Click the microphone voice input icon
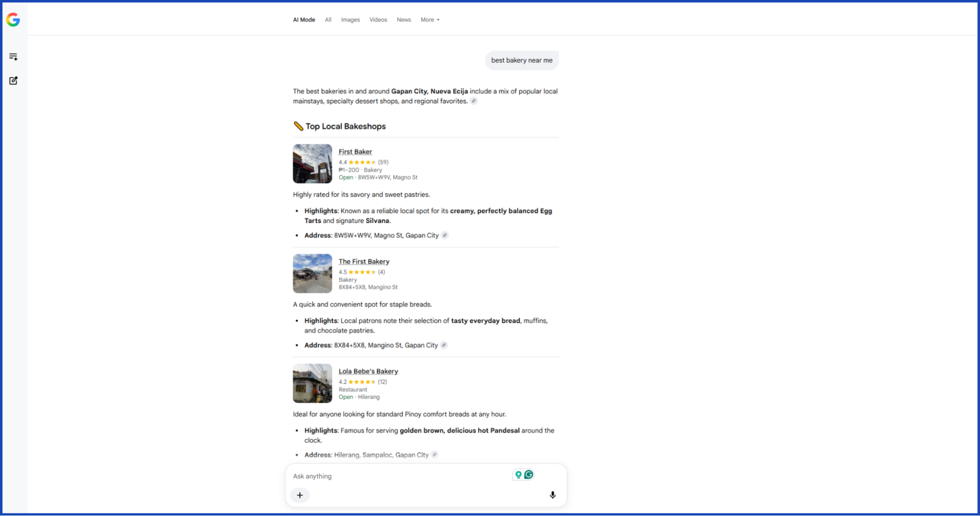980x516 pixels. 553,495
